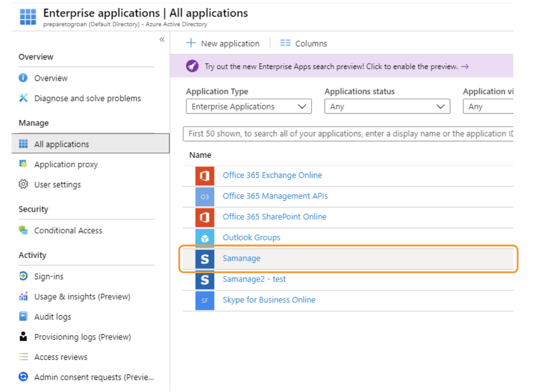Click the Application proxy icon
Image resolution: width=539 pixels, height=392 pixels.
point(23,164)
